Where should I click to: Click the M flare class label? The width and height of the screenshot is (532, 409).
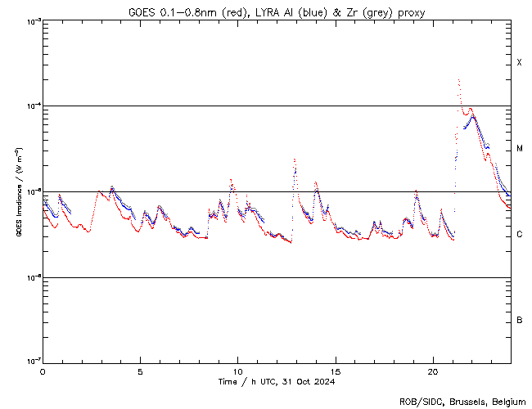519,149
